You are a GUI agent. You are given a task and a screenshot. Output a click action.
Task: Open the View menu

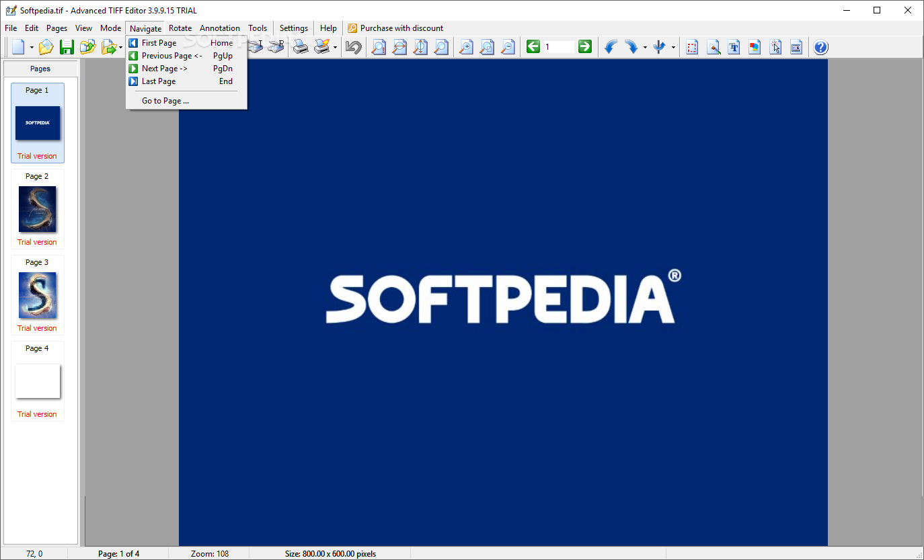click(84, 28)
